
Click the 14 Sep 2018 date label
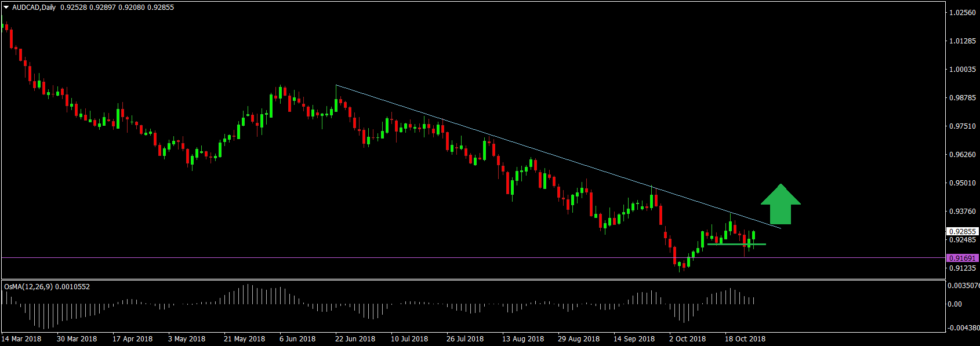point(634,339)
